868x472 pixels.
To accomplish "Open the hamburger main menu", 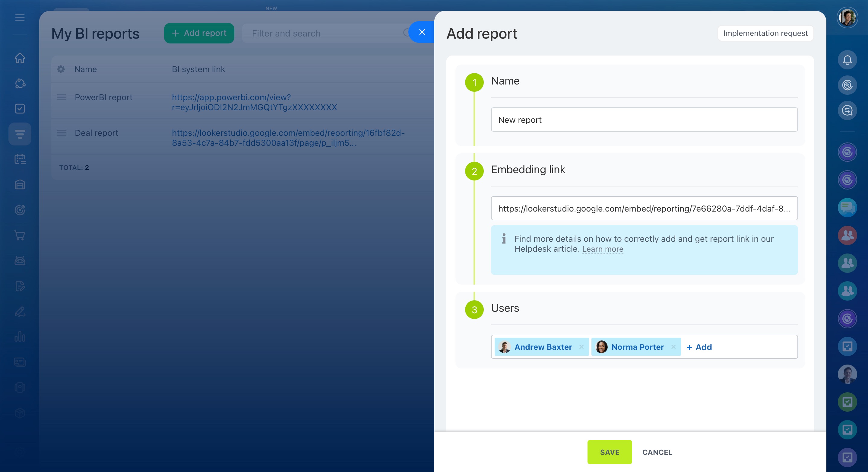I will point(20,18).
